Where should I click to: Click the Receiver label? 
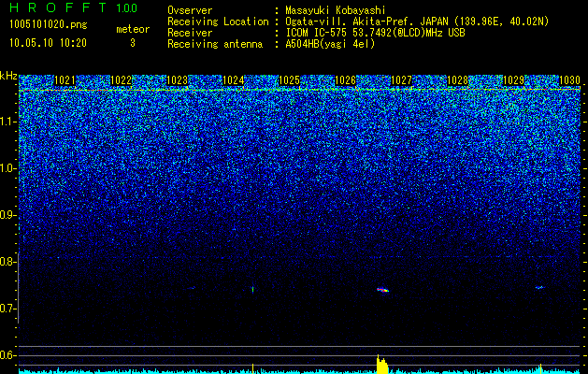190,33
